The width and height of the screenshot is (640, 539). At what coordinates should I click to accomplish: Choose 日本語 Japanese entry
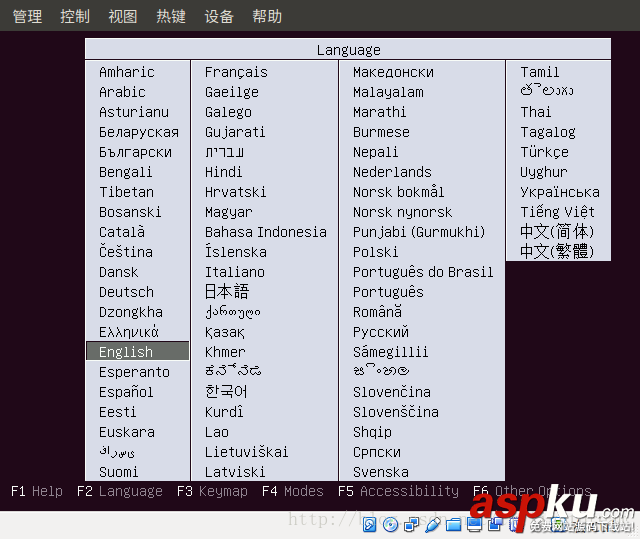point(227,291)
